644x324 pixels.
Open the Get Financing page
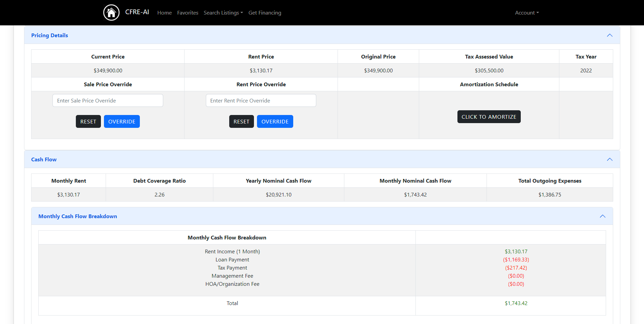pyautogui.click(x=265, y=13)
